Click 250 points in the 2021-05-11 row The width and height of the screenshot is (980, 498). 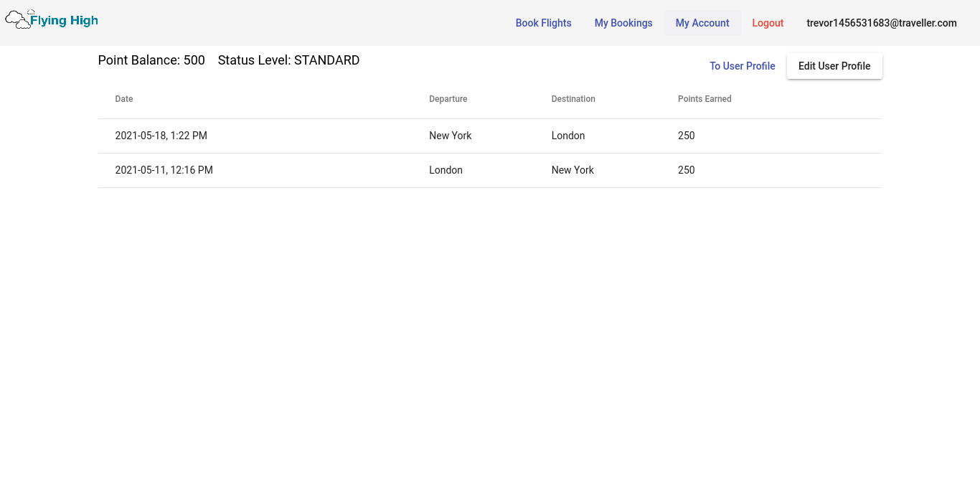tap(687, 170)
